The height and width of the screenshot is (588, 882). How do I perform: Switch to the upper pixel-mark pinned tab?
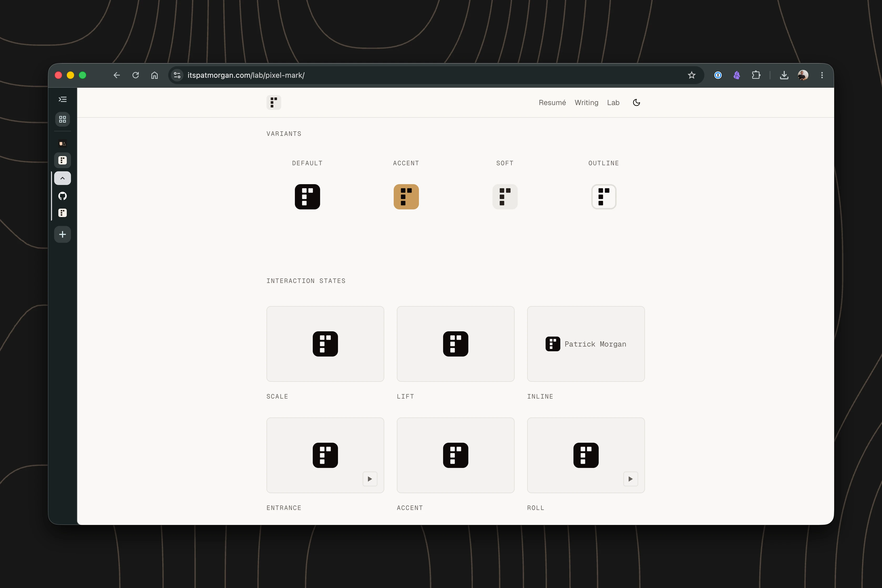tap(63, 161)
